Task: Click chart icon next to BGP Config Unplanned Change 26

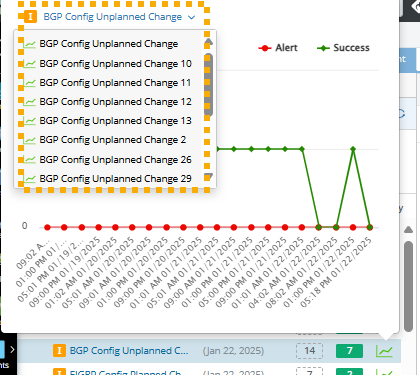Action: coord(30,160)
